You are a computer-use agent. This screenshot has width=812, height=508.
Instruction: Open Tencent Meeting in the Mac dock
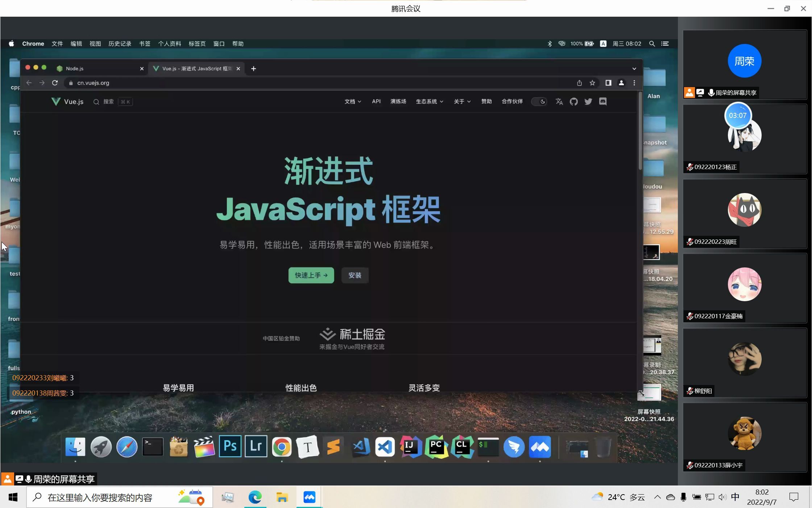click(x=540, y=447)
